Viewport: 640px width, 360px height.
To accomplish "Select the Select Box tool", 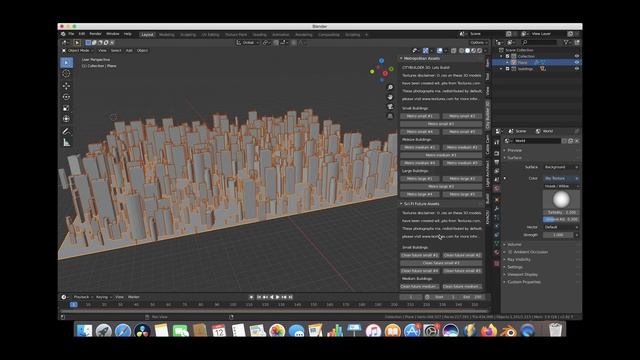I will (67, 63).
